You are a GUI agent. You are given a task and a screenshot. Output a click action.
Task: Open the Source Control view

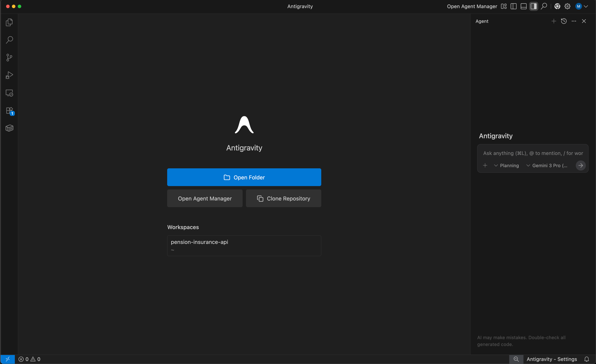pos(9,58)
